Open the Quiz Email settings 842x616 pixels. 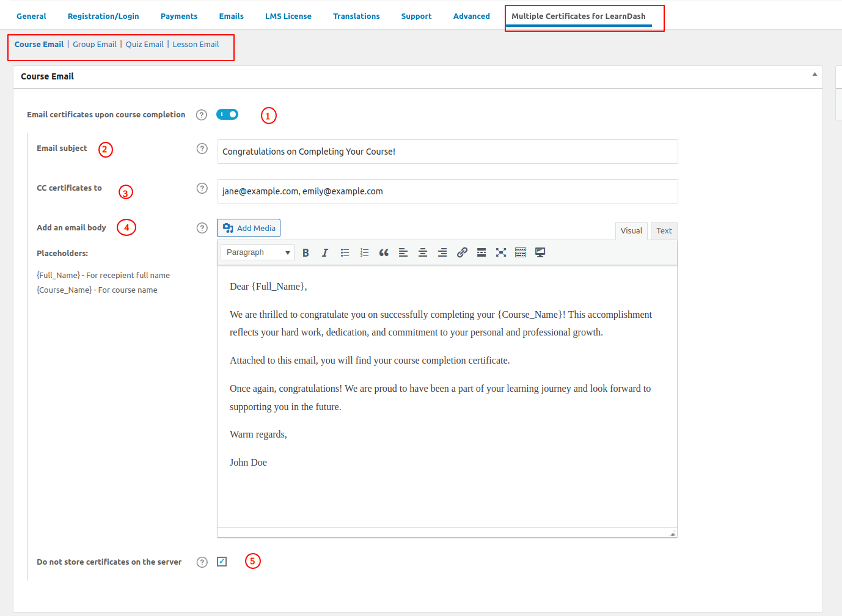[145, 44]
